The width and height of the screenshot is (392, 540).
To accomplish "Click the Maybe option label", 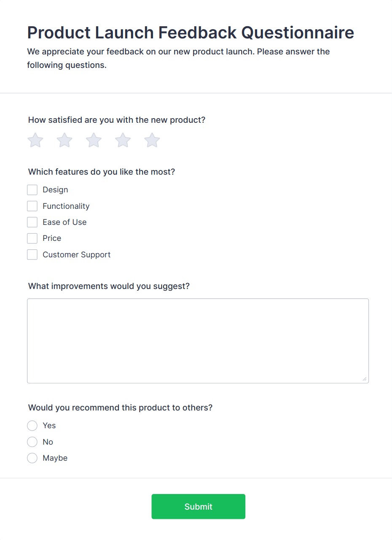I will click(55, 458).
